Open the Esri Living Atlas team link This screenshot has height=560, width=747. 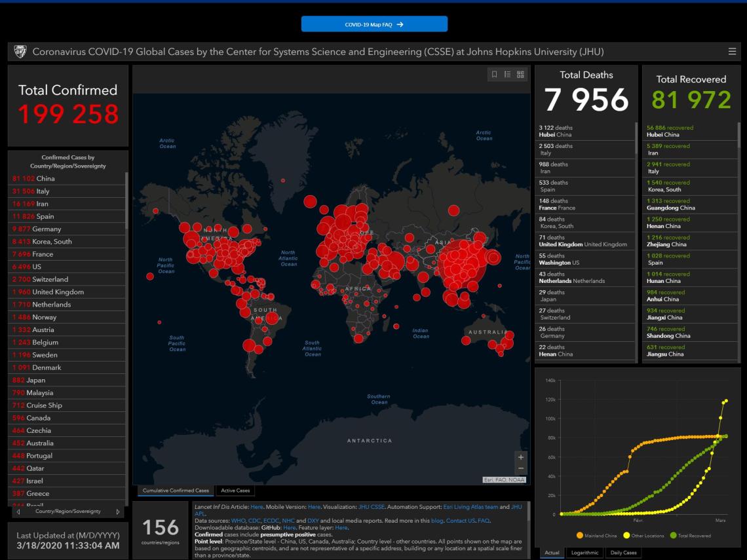pyautogui.click(x=470, y=507)
